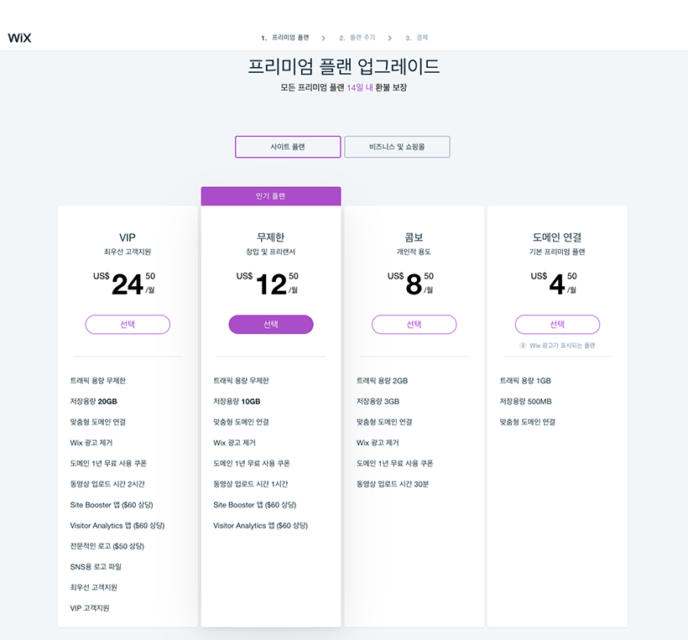
Task: Go to step 2 플랜 추가
Action: click(x=357, y=38)
